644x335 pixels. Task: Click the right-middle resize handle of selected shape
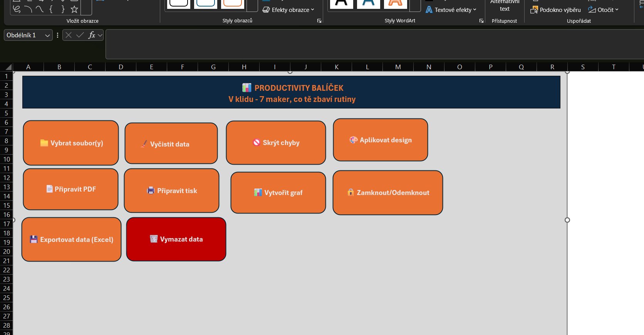point(567,220)
